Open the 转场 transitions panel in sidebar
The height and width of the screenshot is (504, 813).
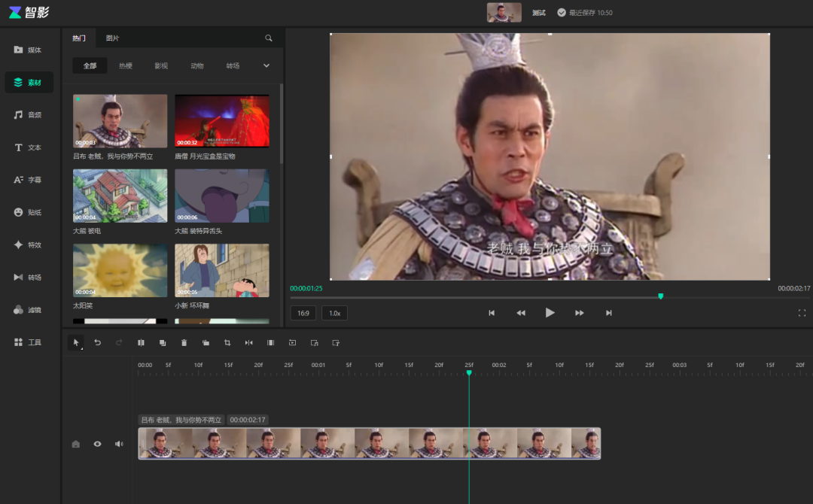click(x=29, y=277)
